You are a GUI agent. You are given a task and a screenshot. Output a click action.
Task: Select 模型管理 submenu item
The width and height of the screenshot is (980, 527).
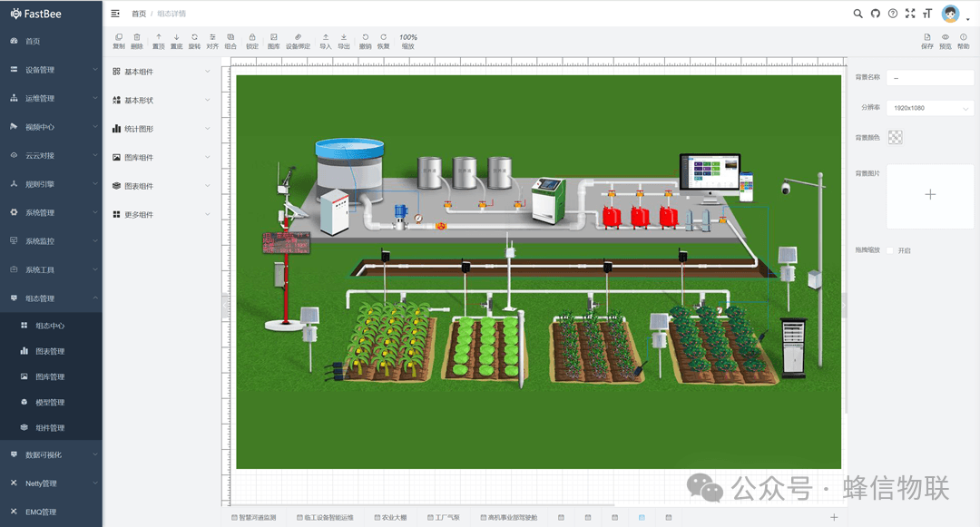(x=51, y=403)
